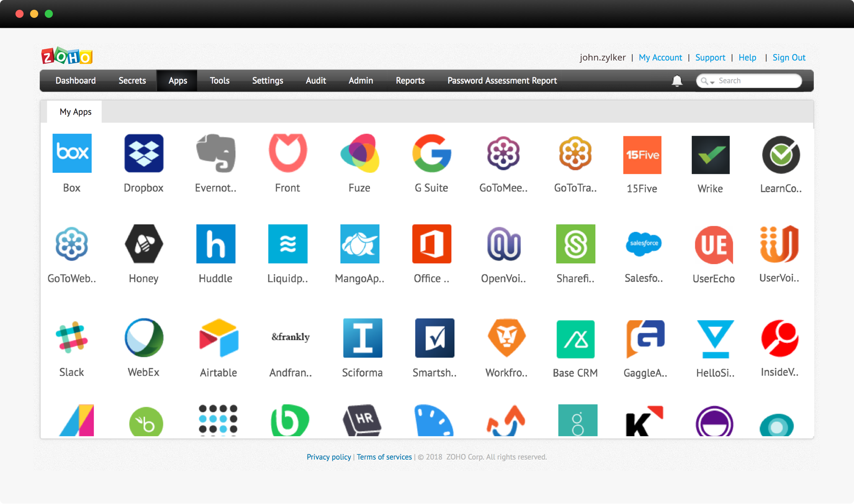The height and width of the screenshot is (504, 854).
Task: Click the Help link
Action: [747, 57]
